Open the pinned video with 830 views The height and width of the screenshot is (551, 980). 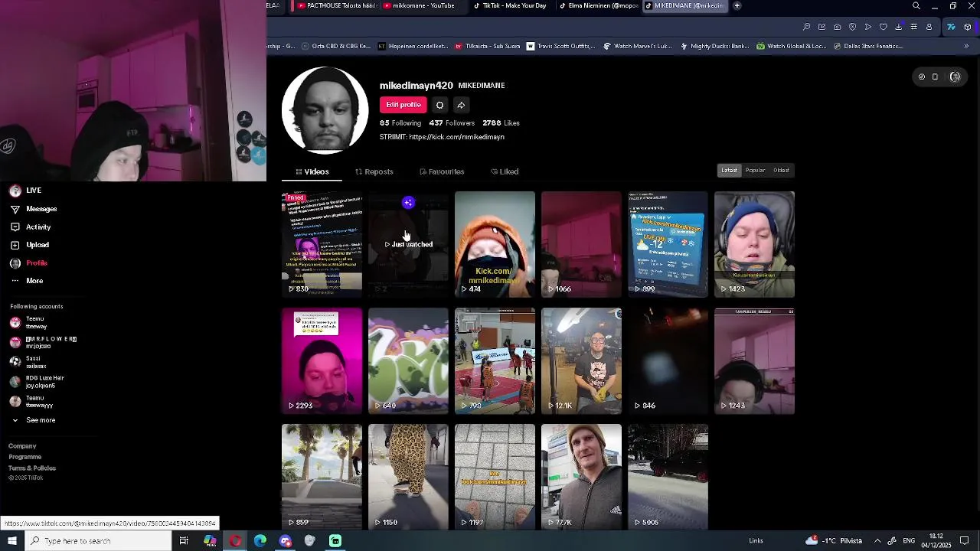coord(322,244)
